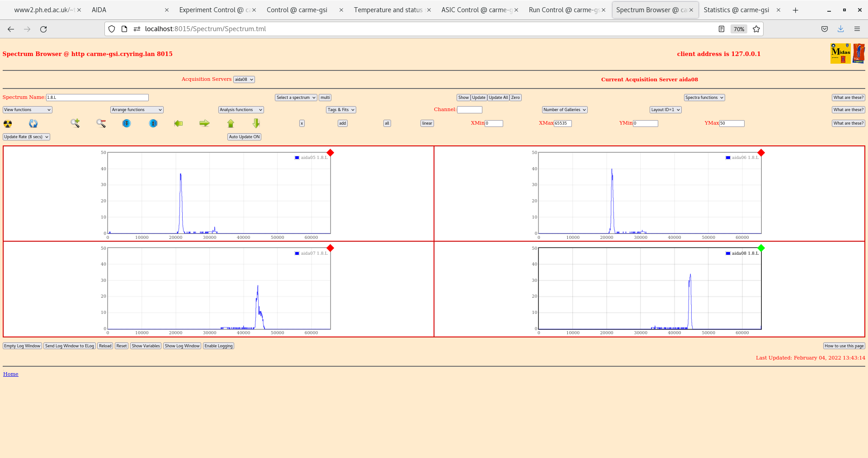Click the zoom in magnifier icon

click(75, 123)
